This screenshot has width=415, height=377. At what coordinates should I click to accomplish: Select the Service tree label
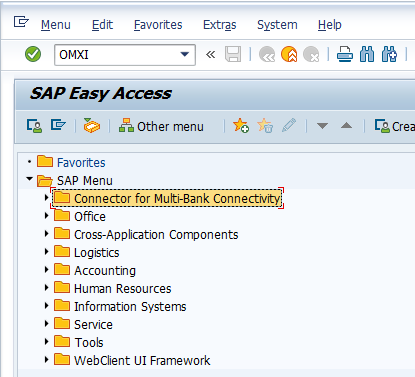[93, 325]
